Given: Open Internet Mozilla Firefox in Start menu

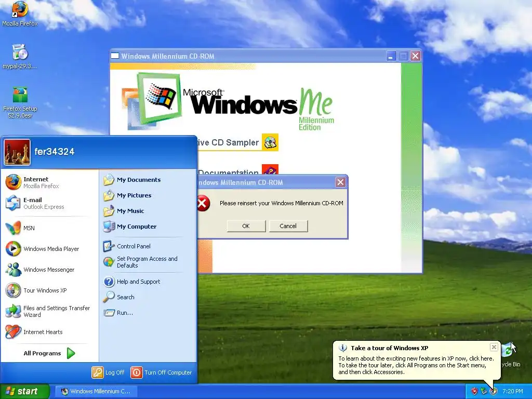Looking at the screenshot, I should click(49, 182).
